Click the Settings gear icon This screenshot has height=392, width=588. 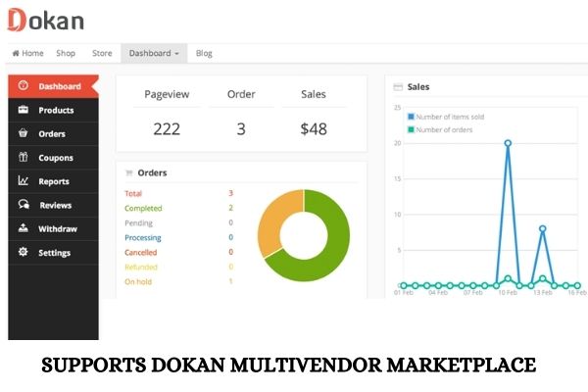pos(24,252)
